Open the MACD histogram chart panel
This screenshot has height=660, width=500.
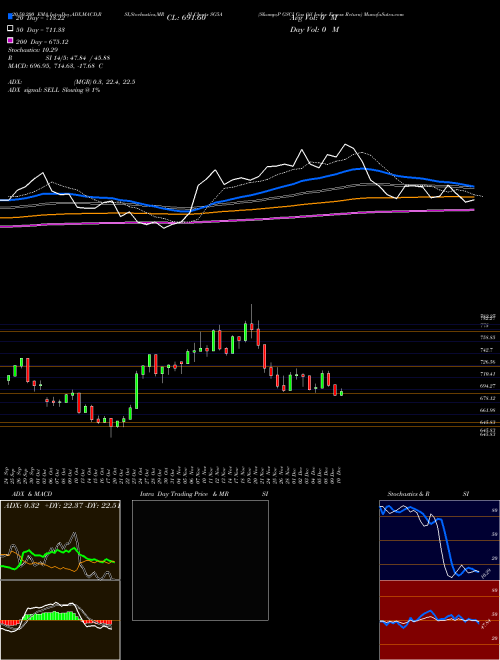coord(60,620)
